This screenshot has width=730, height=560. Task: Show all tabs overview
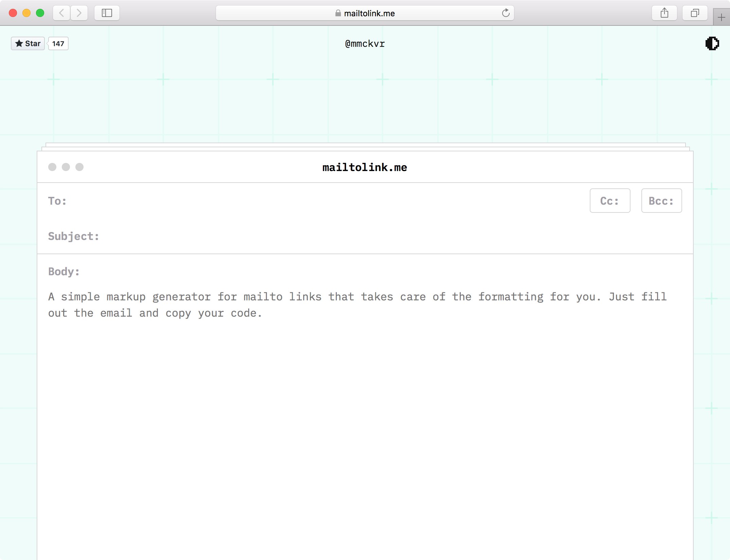point(695,13)
